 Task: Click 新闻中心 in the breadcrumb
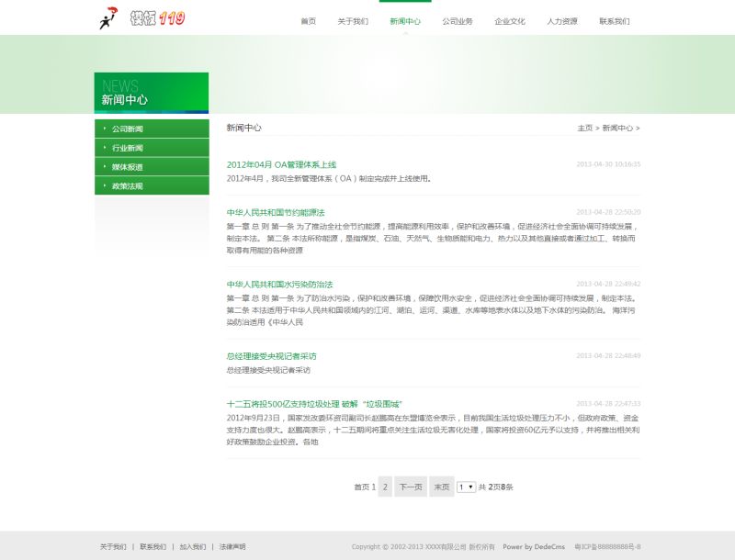(617, 128)
